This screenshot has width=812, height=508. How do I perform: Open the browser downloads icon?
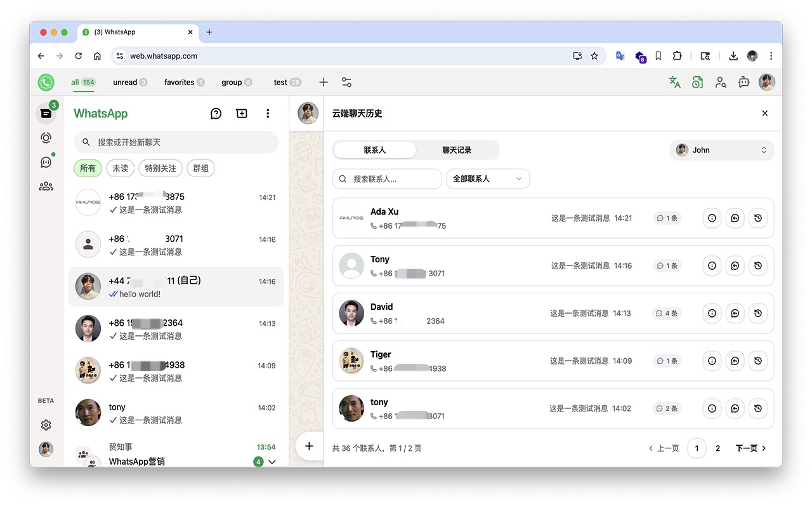point(733,56)
